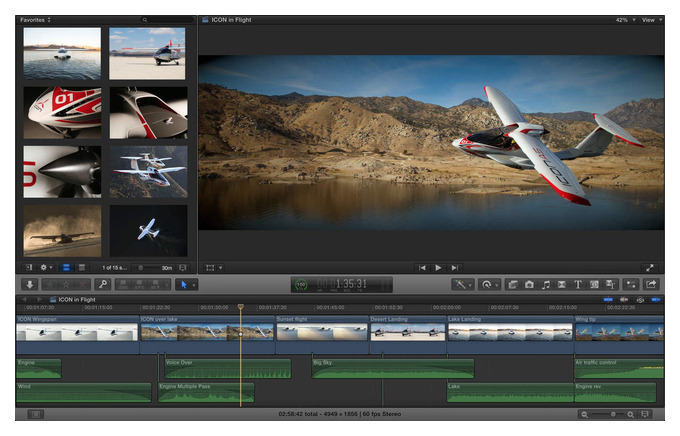
Task: Open the Generators browser icon
Action: click(594, 285)
